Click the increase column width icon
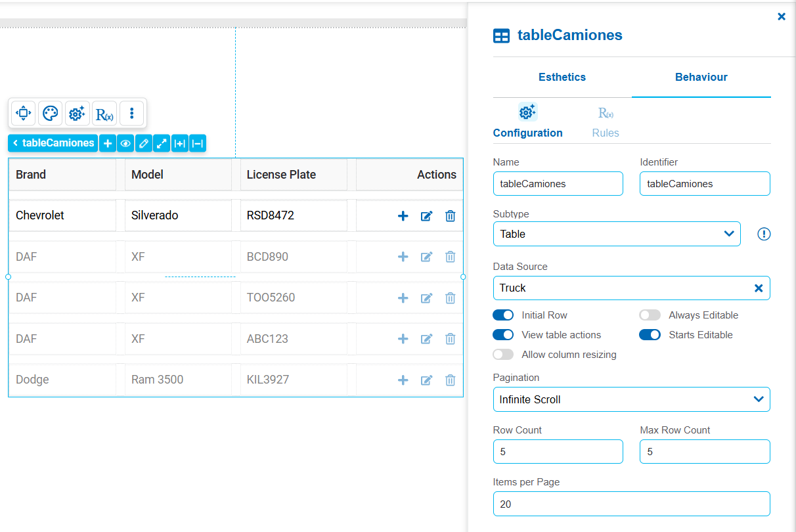This screenshot has width=796, height=532. point(179,143)
